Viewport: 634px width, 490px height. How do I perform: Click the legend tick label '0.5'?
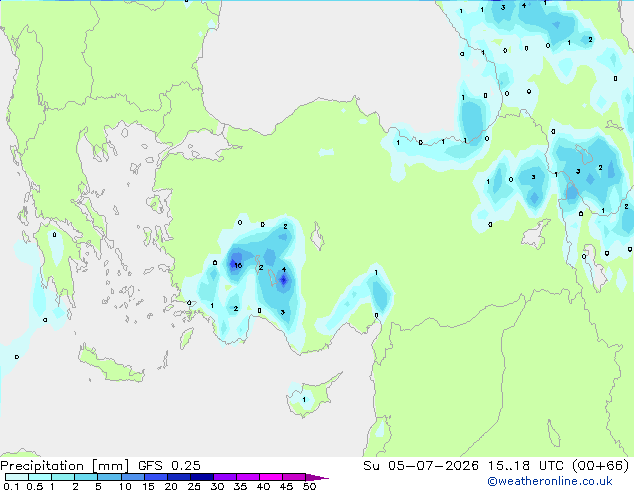34,486
